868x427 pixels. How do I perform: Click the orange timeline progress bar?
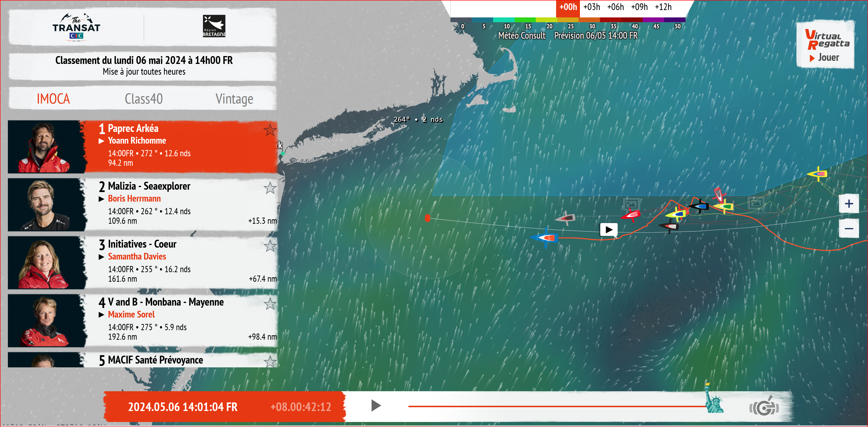(x=557, y=406)
